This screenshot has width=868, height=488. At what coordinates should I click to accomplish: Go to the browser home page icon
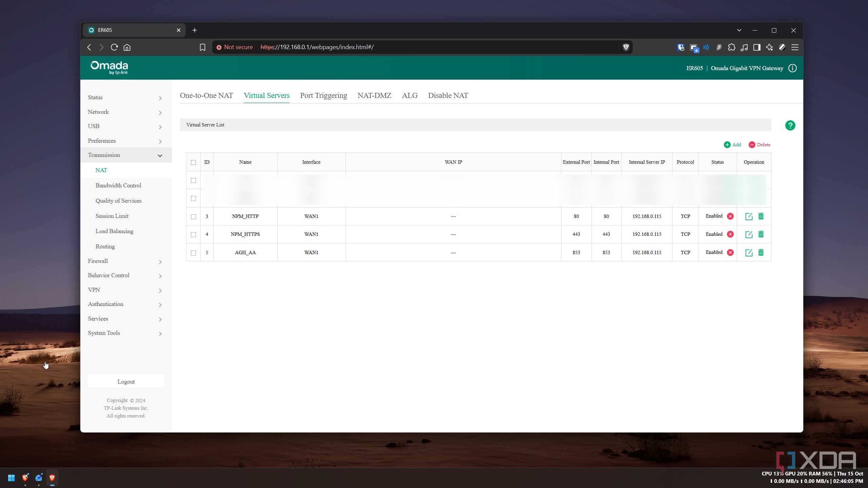point(127,47)
